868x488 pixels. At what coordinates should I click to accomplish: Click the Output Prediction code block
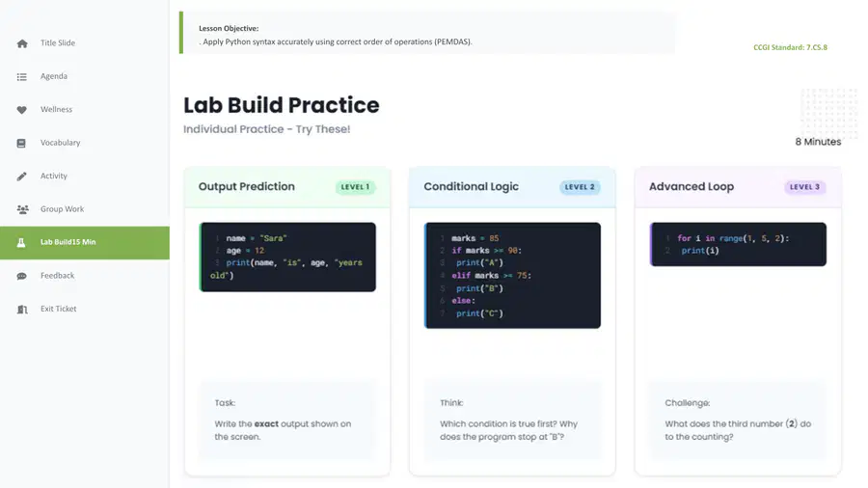pos(287,257)
